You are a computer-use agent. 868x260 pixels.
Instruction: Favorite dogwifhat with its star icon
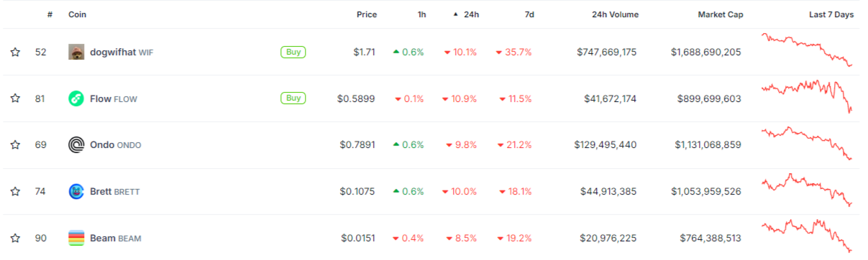tap(15, 52)
